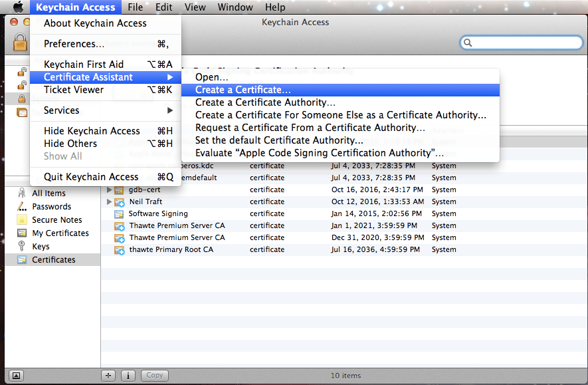Open the File menu
This screenshot has height=385, width=588.
pos(135,7)
